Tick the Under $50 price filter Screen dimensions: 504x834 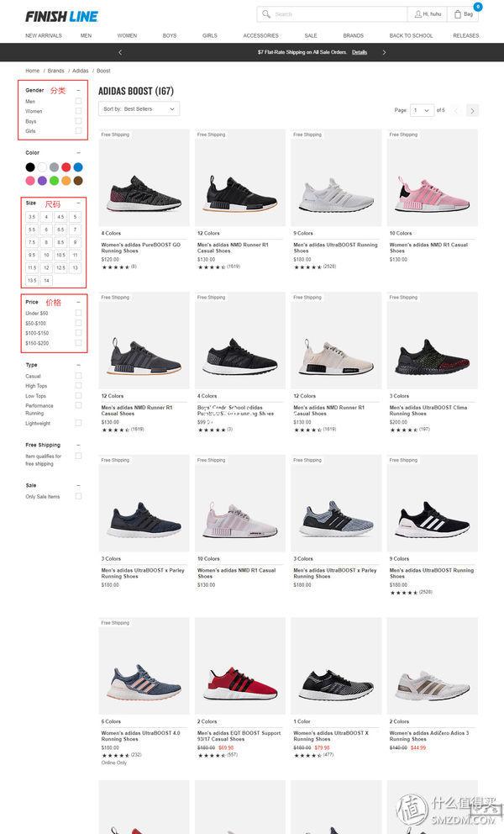pos(78,314)
